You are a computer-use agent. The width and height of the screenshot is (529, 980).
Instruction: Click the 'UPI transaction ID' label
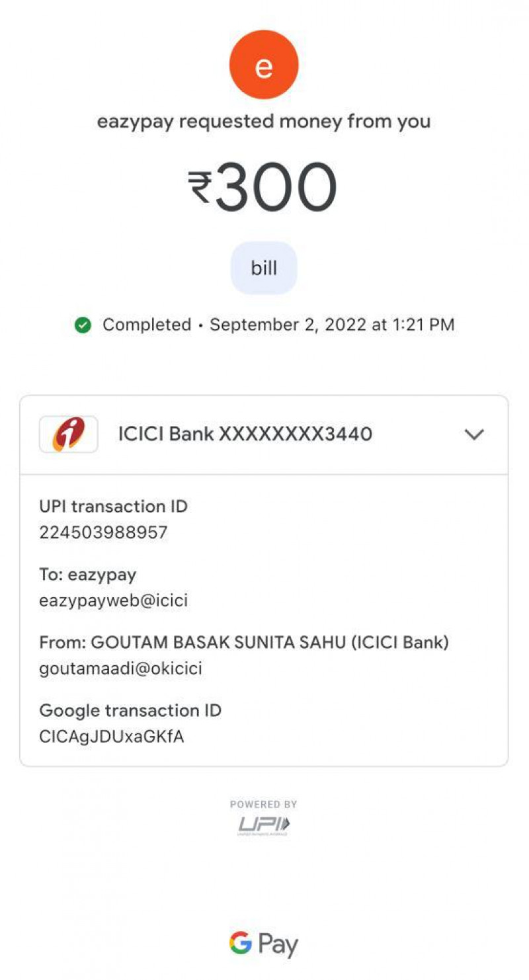tap(114, 507)
